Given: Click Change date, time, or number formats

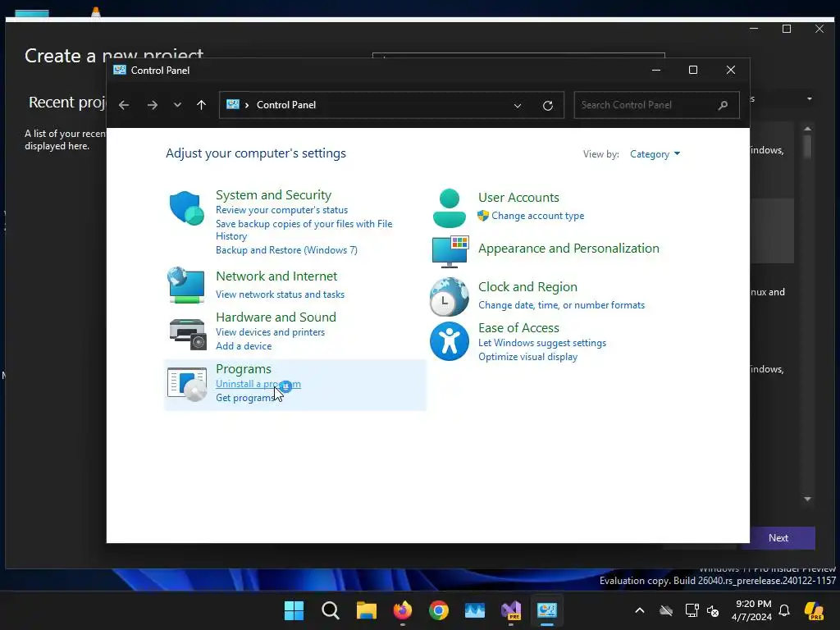Looking at the screenshot, I should pyautogui.click(x=561, y=305).
